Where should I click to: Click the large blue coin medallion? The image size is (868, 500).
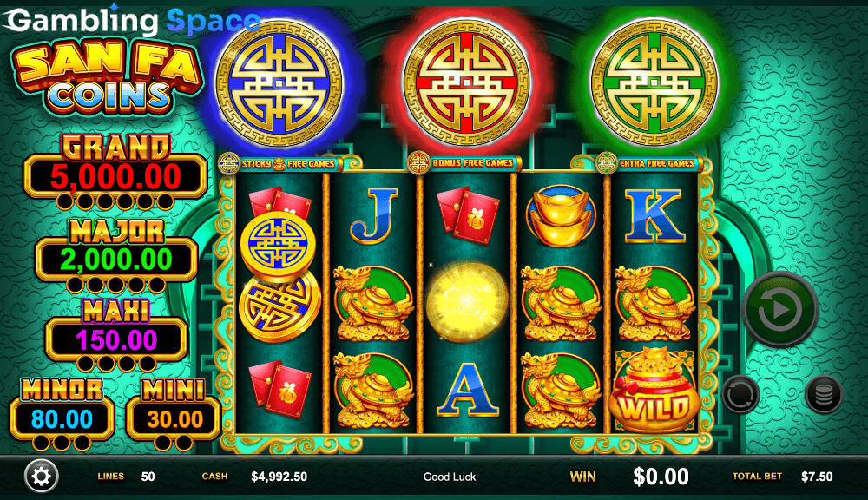pyautogui.click(x=279, y=83)
